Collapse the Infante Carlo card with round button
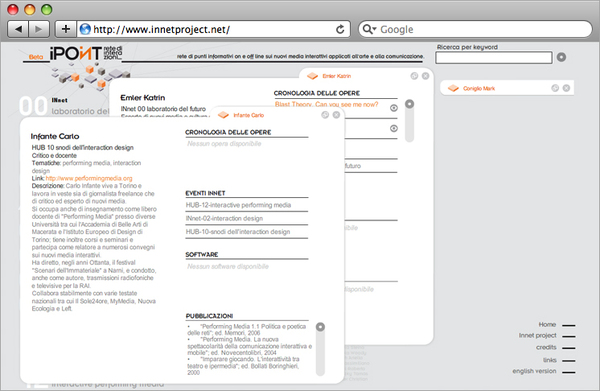This screenshot has height=391, width=600. tap(325, 115)
